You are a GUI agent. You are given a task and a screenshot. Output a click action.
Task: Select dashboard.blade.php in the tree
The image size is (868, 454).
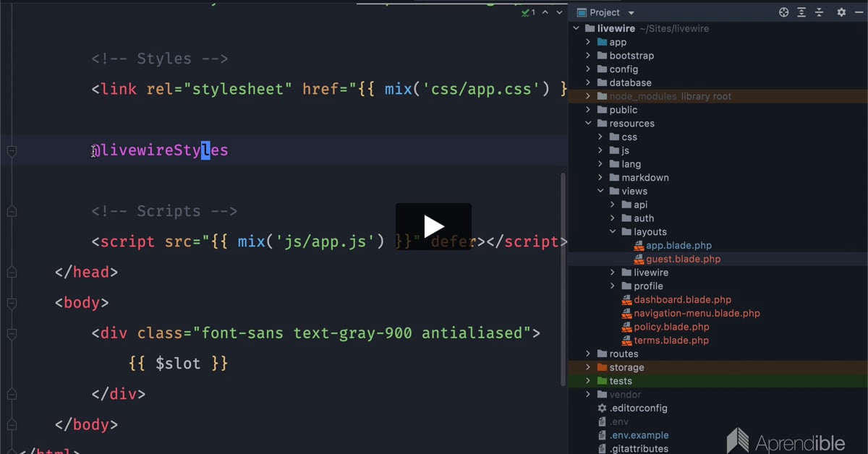pyautogui.click(x=682, y=300)
